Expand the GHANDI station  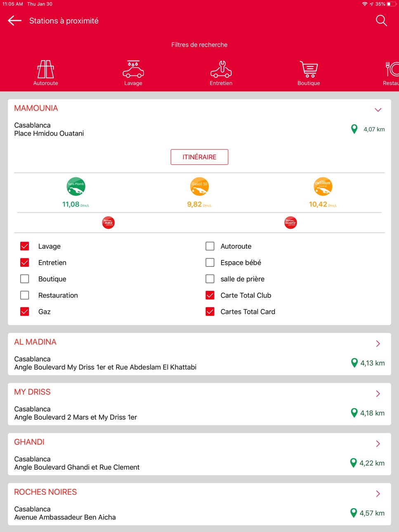click(378, 444)
